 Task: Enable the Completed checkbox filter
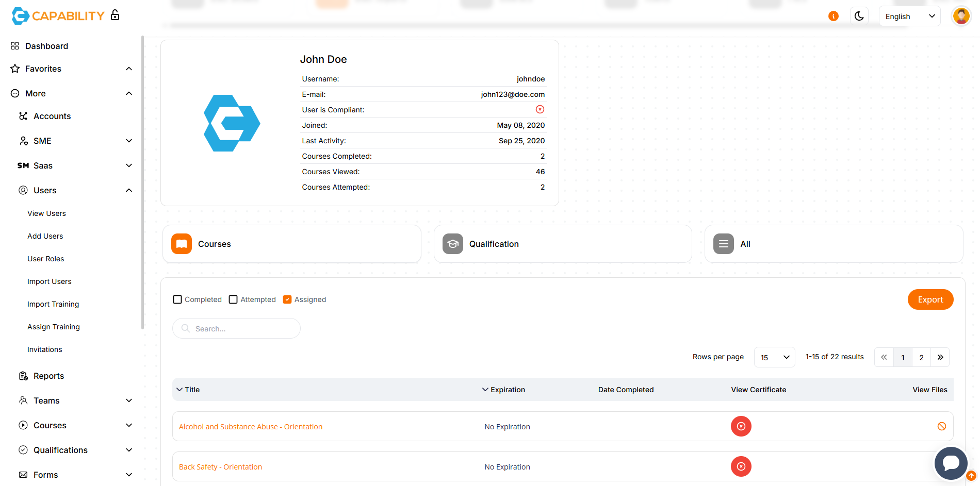pyautogui.click(x=177, y=299)
